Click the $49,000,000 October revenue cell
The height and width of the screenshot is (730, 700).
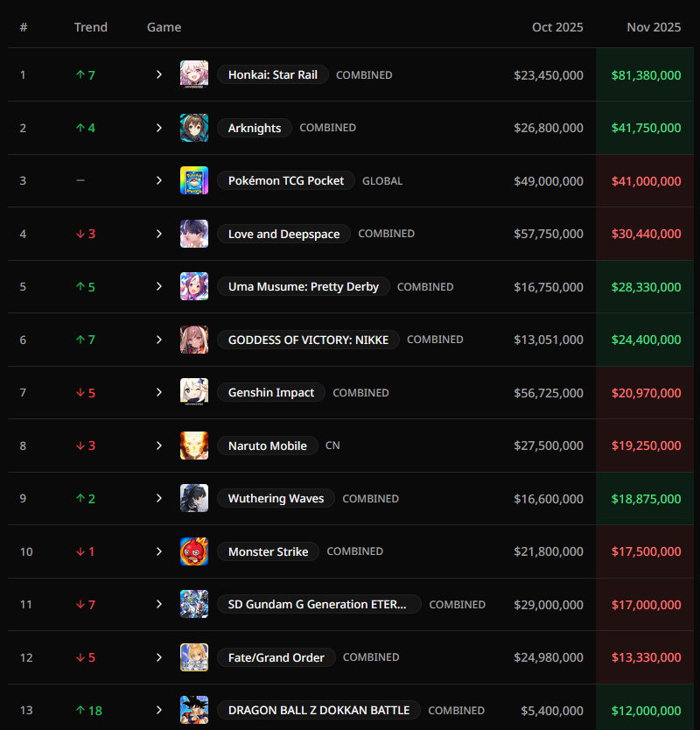549,181
